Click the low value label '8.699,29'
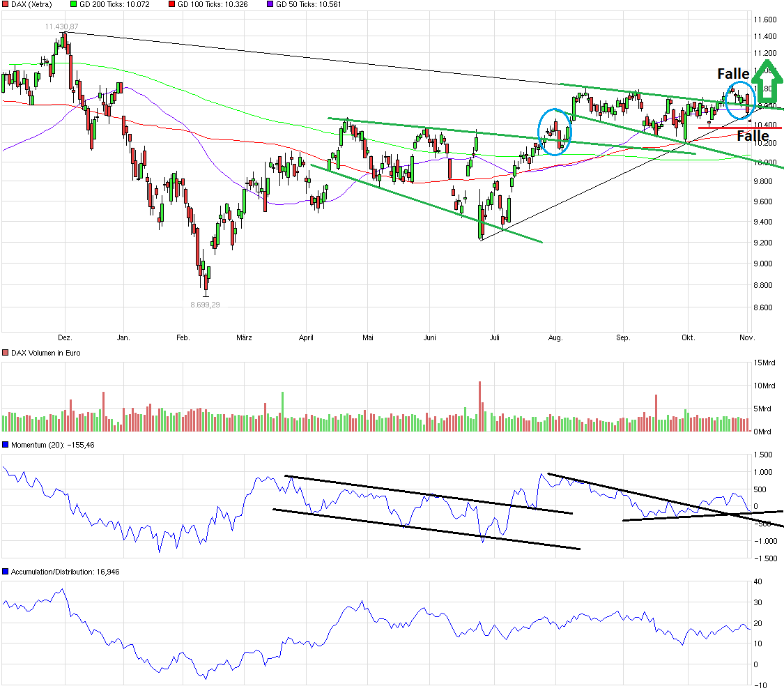Image resolution: width=784 pixels, height=693 pixels. pos(205,305)
